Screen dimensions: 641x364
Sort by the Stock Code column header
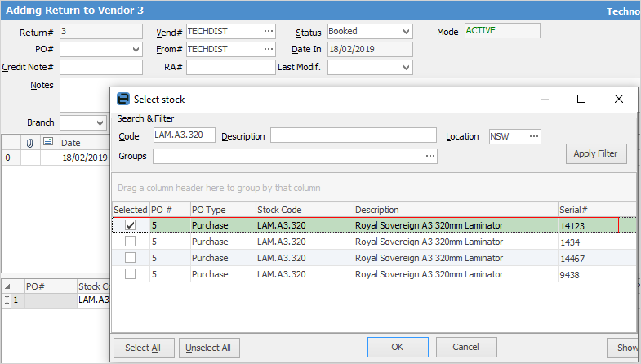coord(303,210)
